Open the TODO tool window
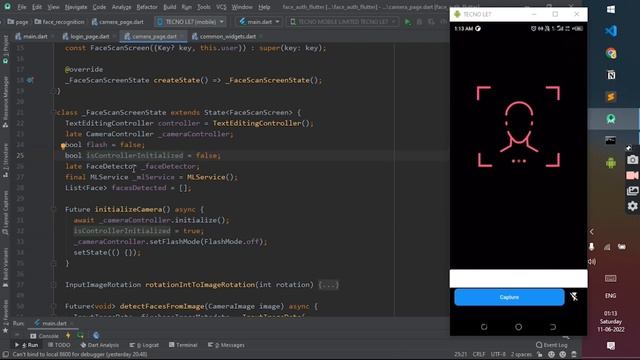This screenshot has height=360, width=640. (x=59, y=345)
